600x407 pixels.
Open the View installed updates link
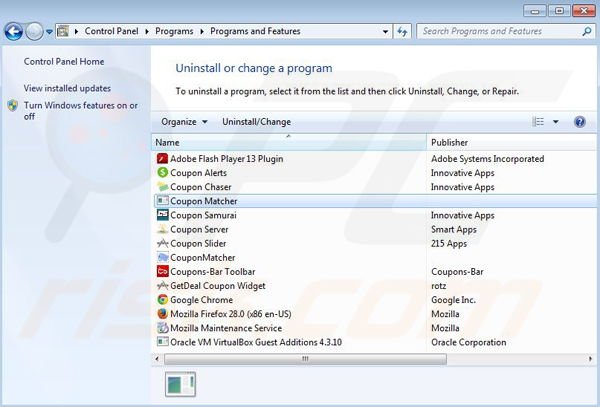(x=67, y=88)
